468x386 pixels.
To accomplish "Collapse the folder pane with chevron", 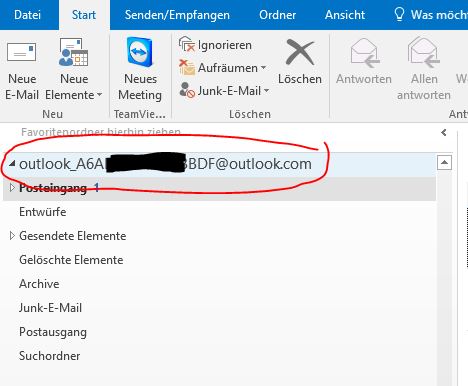I will pyautogui.click(x=444, y=133).
